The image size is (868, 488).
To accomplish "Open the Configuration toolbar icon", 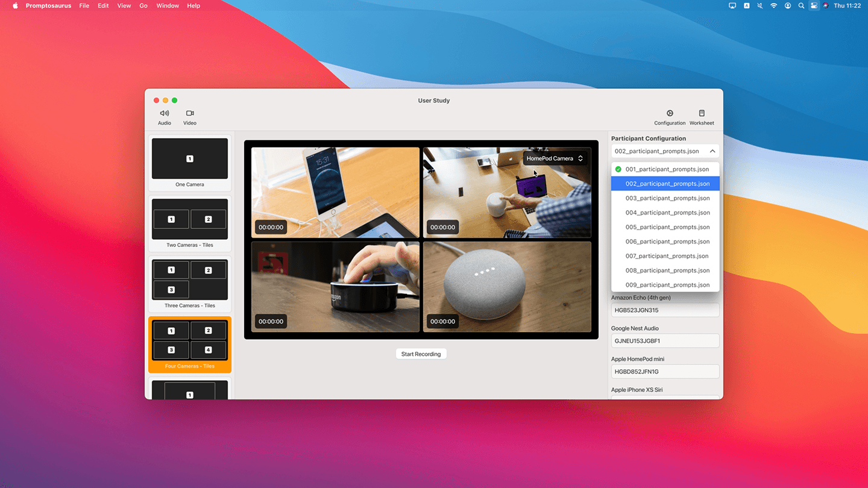I will pyautogui.click(x=670, y=117).
